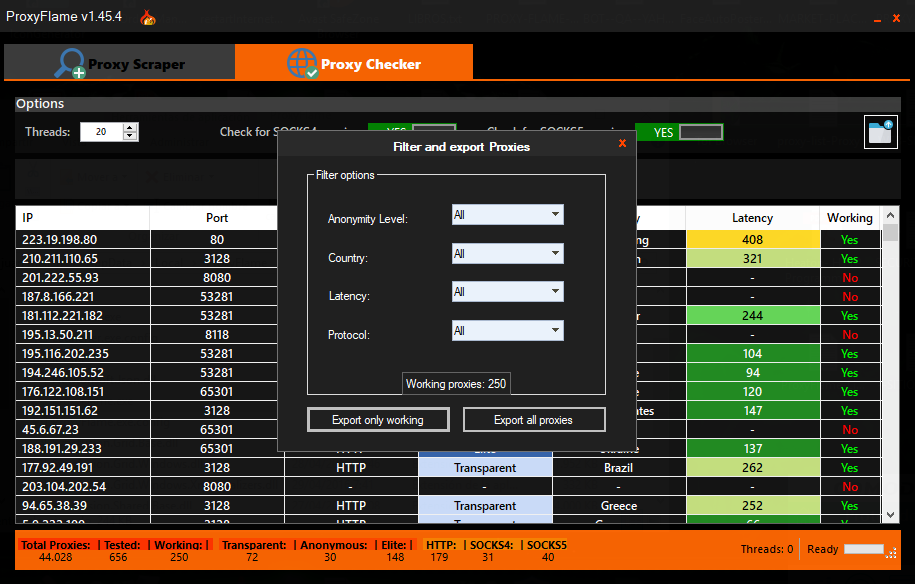Image resolution: width=915 pixels, height=584 pixels.
Task: Close the Filter and export Proxies dialog
Action: tap(622, 144)
